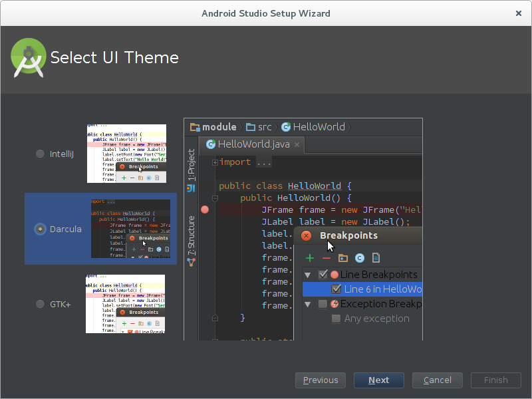Select the Darcula theme radio button
This screenshot has width=532, height=399.
40,229
